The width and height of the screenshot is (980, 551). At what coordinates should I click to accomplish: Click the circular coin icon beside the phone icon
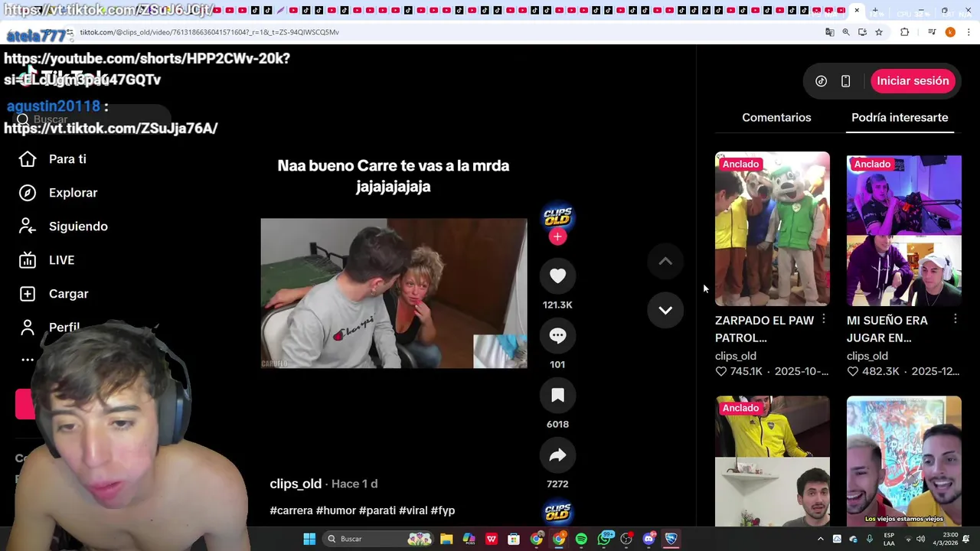[x=821, y=81]
